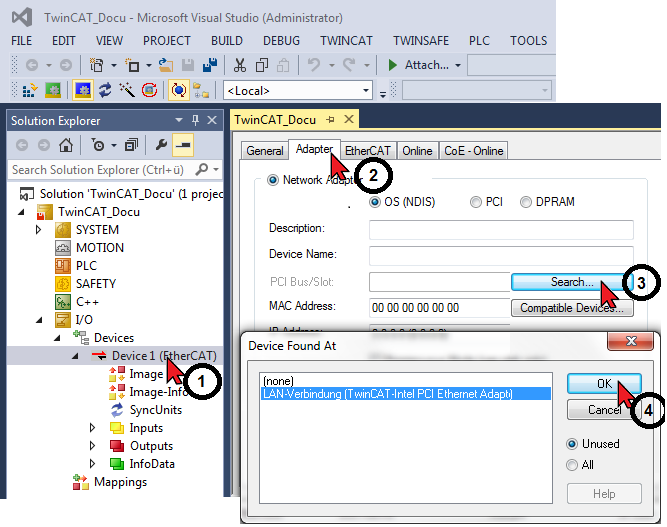This screenshot has height=527, width=667.
Task: Expand the InfoData tree node
Action: [x=92, y=464]
